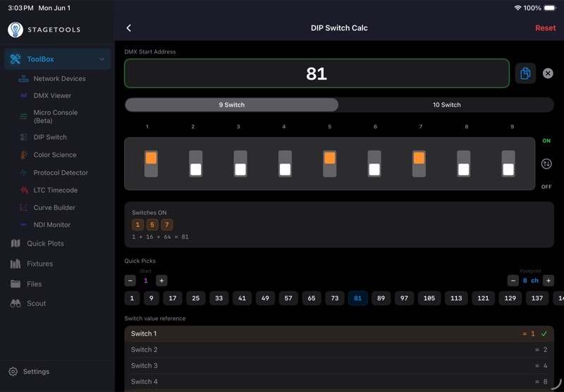Toggle DIP switch 4
This screenshot has height=392, width=564.
285,164
